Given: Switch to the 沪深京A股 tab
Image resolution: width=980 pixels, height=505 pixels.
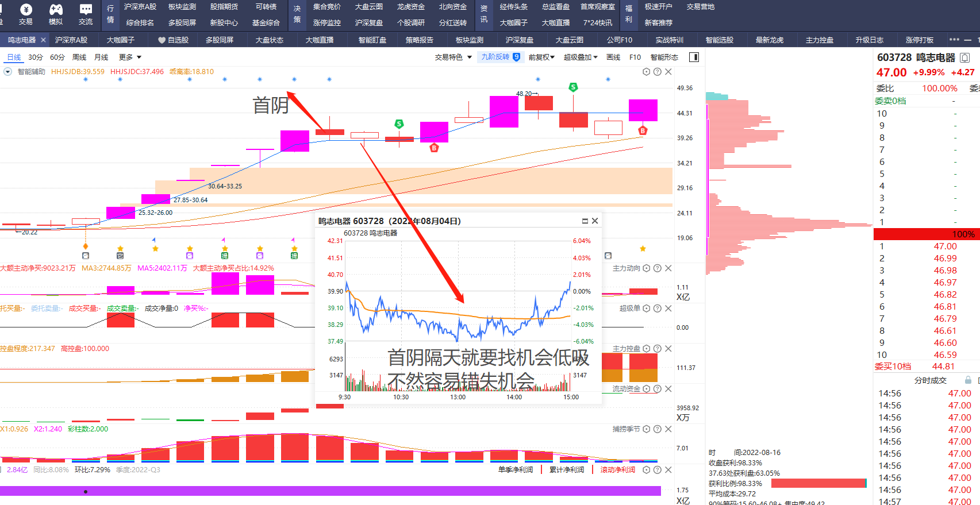Looking at the screenshot, I should tap(71, 40).
